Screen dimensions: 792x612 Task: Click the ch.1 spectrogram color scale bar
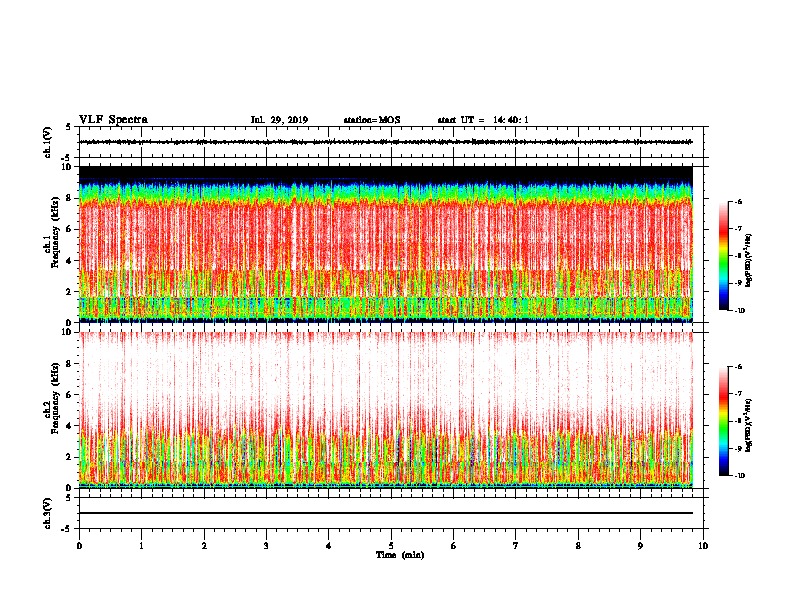point(723,256)
